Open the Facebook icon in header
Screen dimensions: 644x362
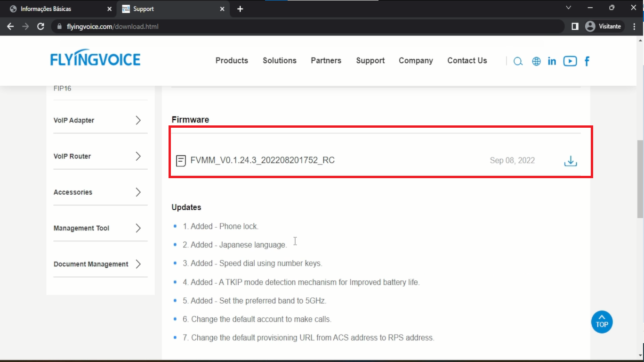[587, 61]
